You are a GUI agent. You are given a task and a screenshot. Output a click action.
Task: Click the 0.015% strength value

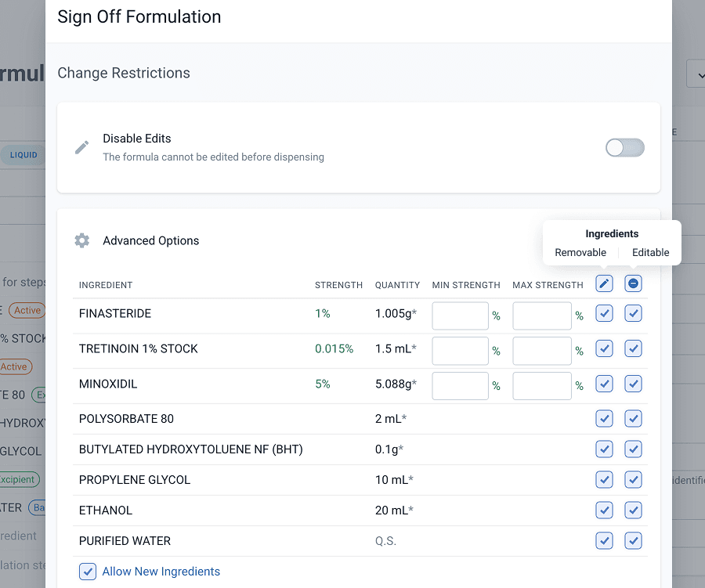334,348
